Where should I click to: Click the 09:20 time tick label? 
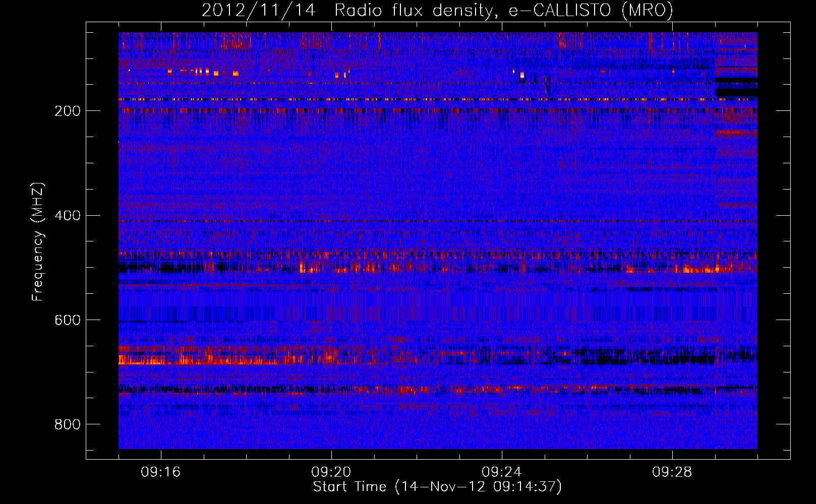[x=331, y=472]
